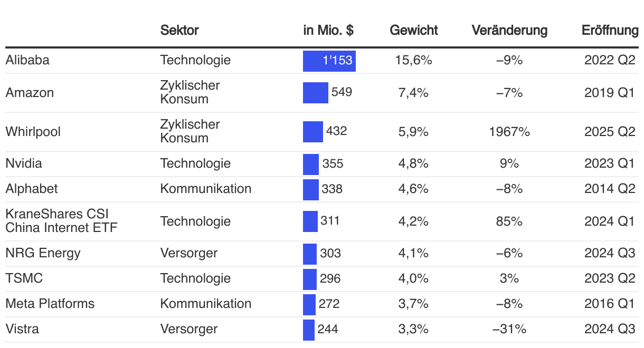Open the Alphabet entry

point(32,189)
